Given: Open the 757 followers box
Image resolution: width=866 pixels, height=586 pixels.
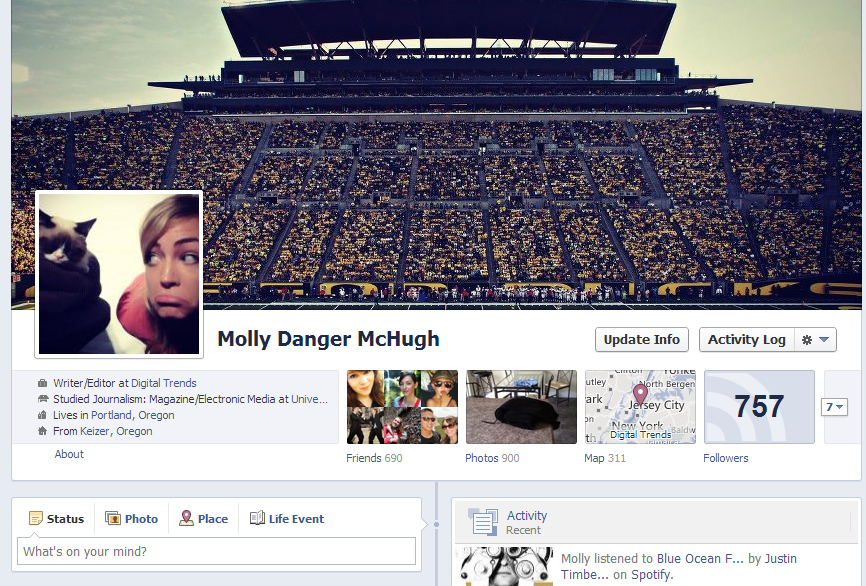Looking at the screenshot, I should click(x=759, y=407).
